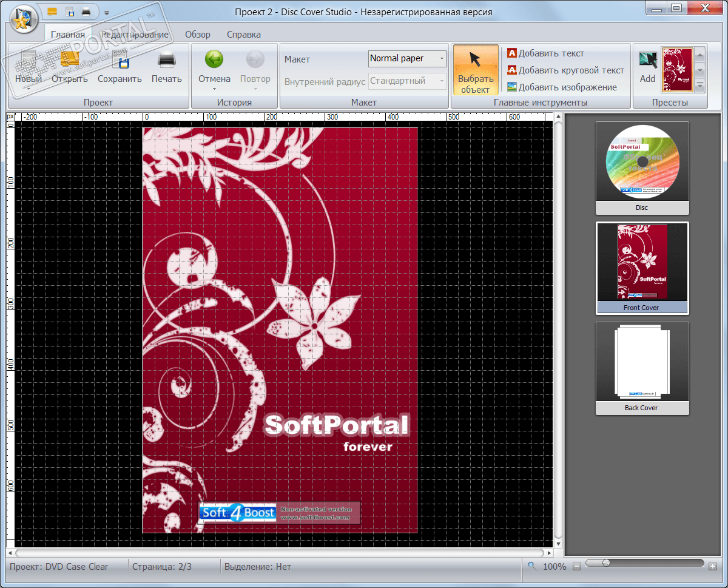Click the 100% zoom value
728x588 pixels.
coord(554,567)
